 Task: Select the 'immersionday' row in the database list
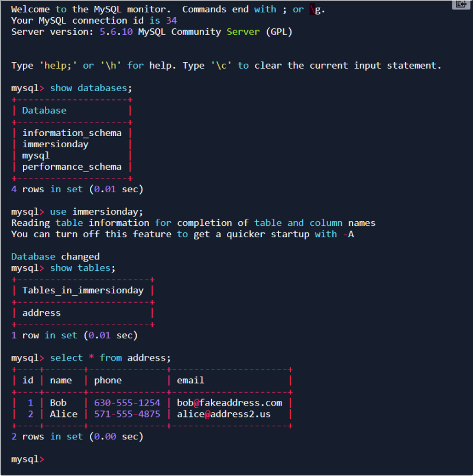coord(56,144)
